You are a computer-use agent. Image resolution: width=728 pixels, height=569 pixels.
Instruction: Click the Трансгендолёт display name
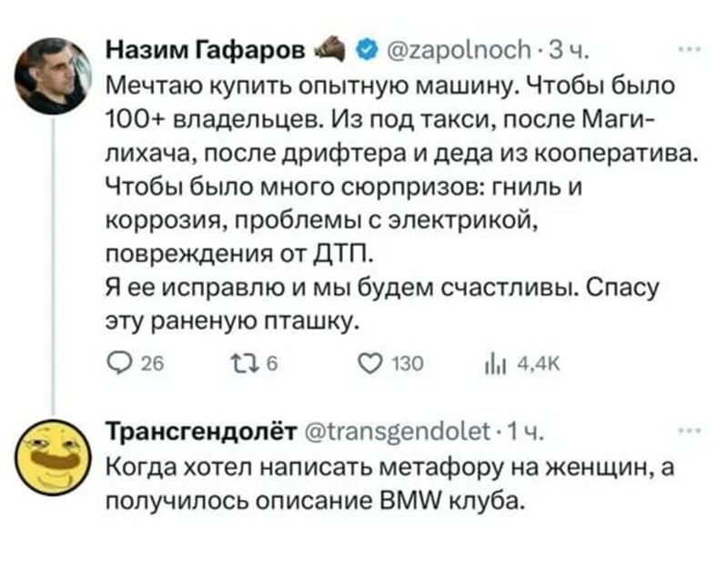(x=198, y=428)
